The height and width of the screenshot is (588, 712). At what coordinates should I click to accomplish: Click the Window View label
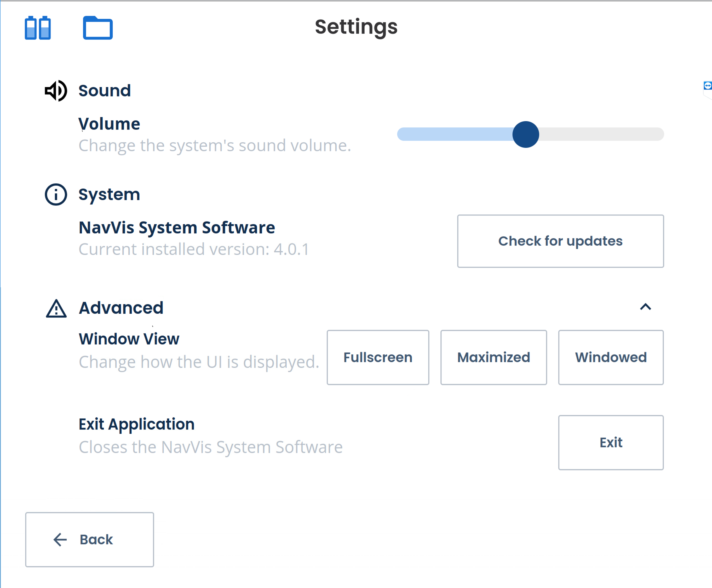click(x=129, y=339)
